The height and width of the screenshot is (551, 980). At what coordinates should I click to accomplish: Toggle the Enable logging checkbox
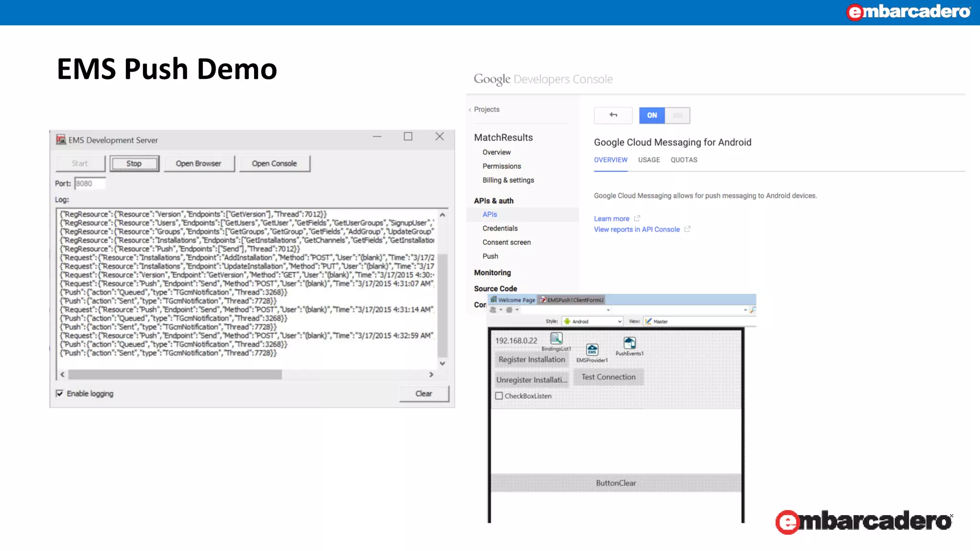point(59,393)
